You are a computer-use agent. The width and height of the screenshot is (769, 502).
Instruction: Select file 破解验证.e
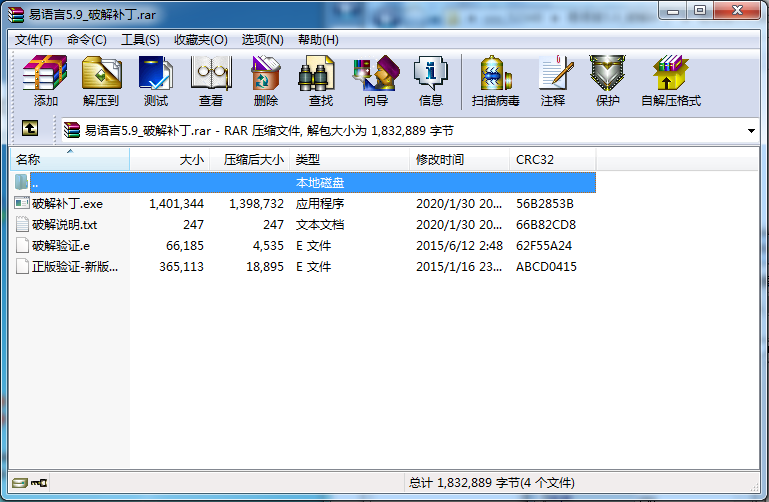point(61,246)
